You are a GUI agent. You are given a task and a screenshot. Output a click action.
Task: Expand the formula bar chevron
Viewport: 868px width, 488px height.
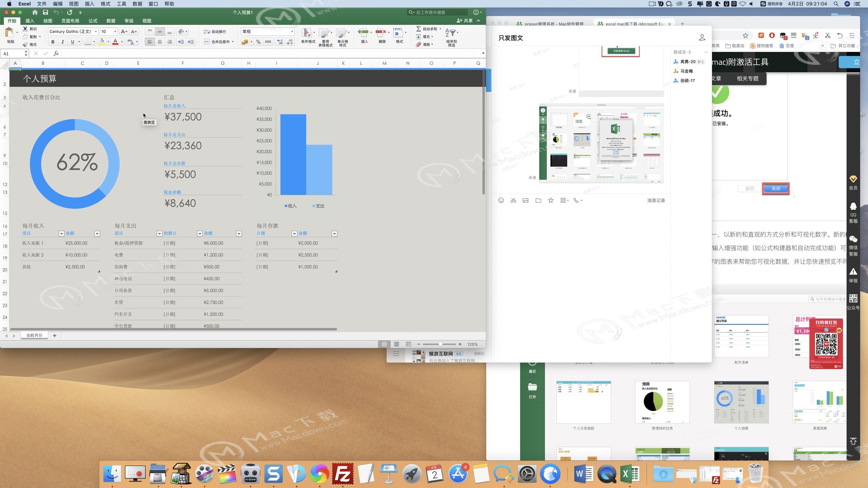[483, 53]
